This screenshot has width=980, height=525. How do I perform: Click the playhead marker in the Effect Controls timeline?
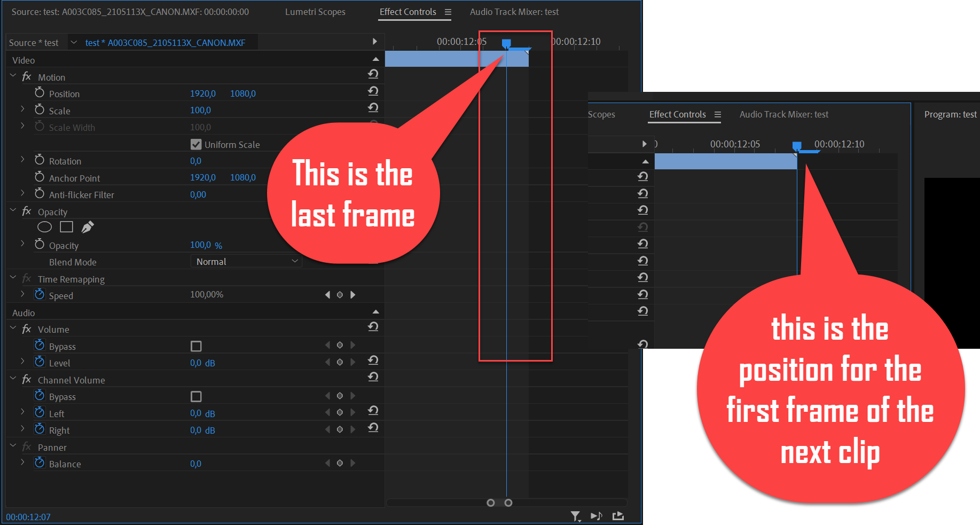[x=506, y=44]
